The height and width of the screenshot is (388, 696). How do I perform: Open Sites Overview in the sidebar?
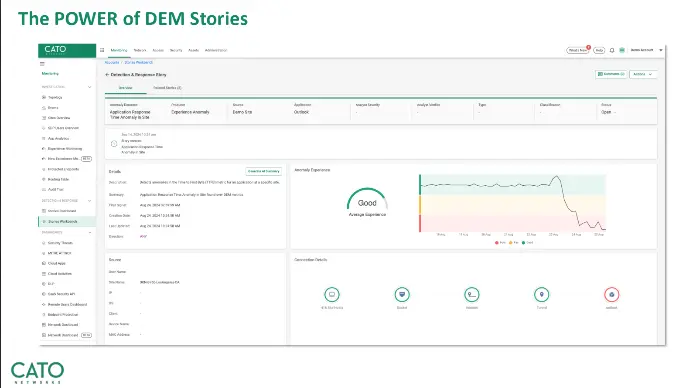click(x=59, y=118)
